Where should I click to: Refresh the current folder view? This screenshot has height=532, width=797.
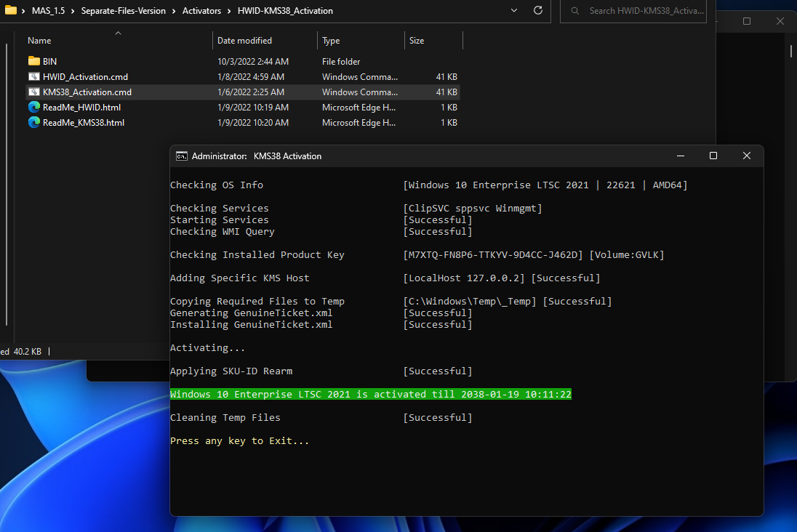coord(538,10)
